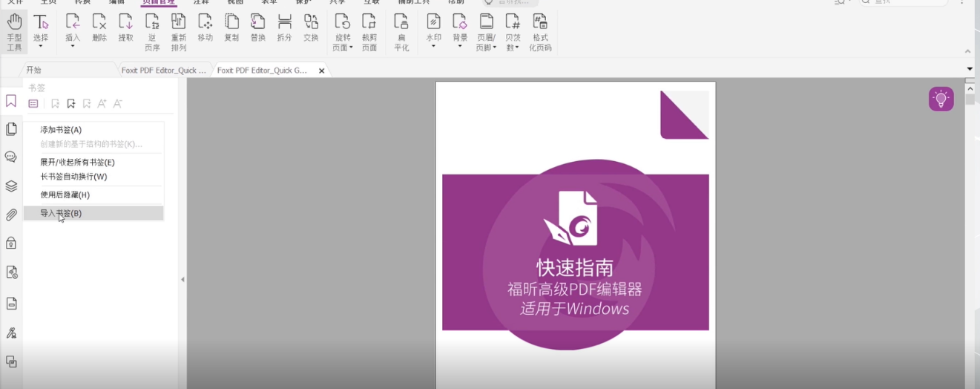Close the active Foxit PDF Editor_Quick G... tab

[321, 71]
